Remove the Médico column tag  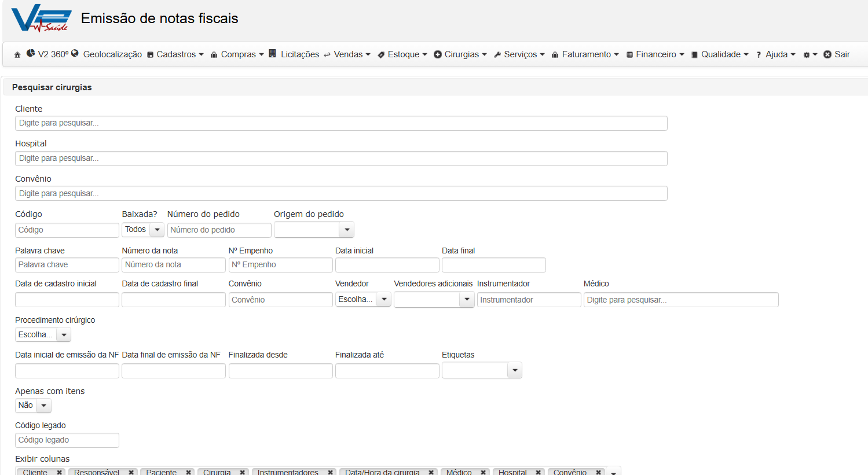484,472
